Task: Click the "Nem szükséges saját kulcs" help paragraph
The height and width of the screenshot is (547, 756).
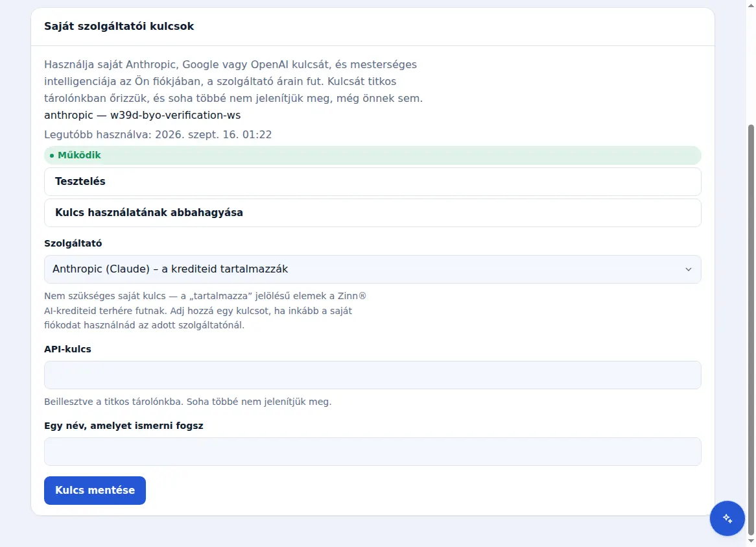Action: click(205, 311)
